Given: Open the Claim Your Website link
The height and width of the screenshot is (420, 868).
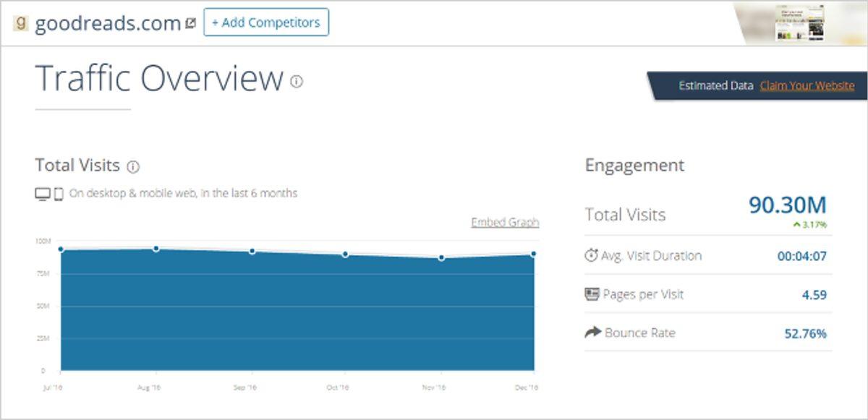Looking at the screenshot, I should [x=807, y=85].
